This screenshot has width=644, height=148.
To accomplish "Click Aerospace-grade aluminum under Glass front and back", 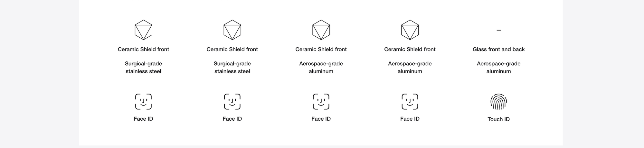I will point(499,68).
